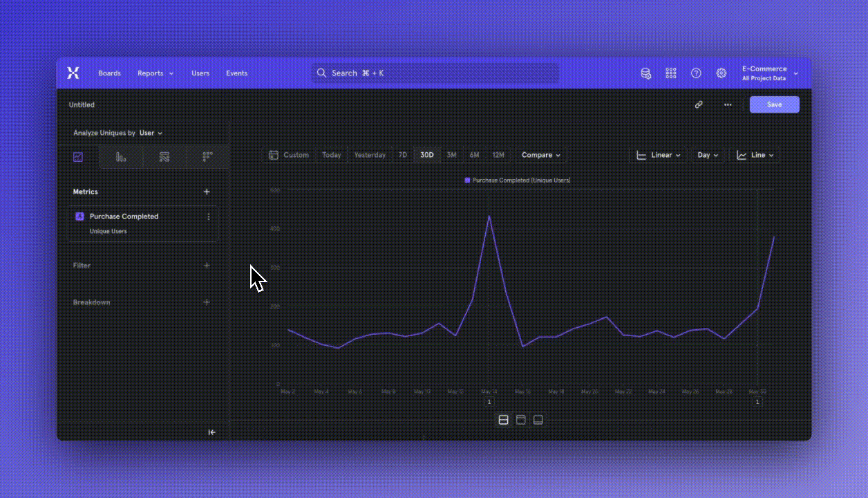Open the apps grid icon

[670, 73]
